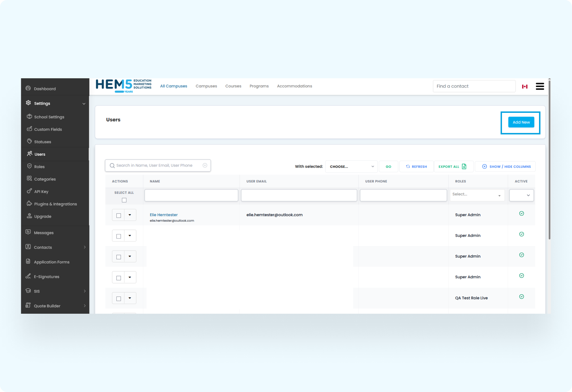The width and height of the screenshot is (572, 392).
Task: Click the Find a contact search field
Action: (x=474, y=86)
